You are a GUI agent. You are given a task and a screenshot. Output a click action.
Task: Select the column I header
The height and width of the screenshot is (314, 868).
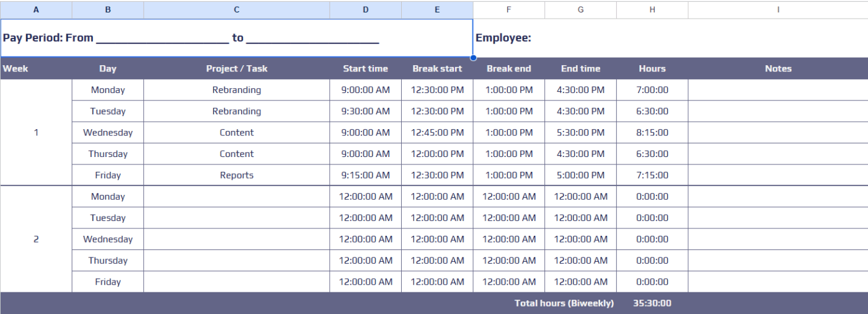[x=777, y=10]
